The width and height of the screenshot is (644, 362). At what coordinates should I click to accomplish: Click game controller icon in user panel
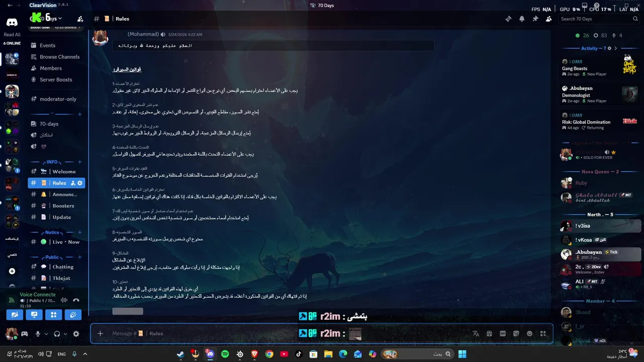pos(24,333)
